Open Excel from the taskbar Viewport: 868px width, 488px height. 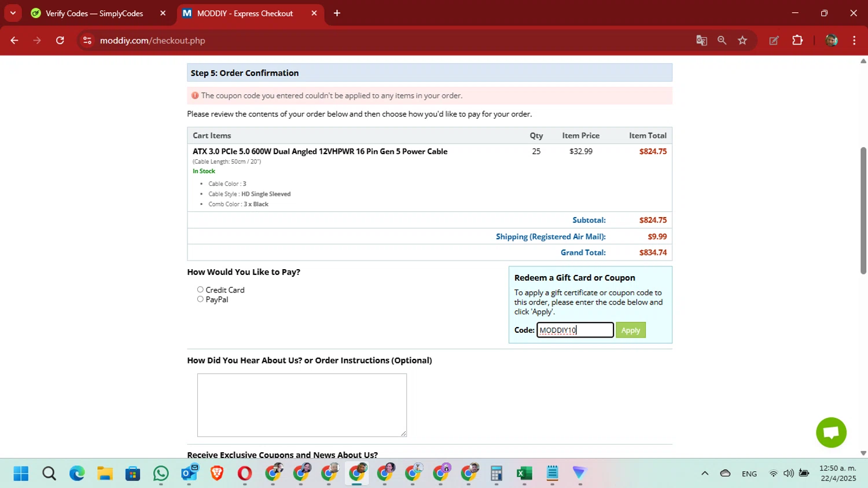(524, 474)
